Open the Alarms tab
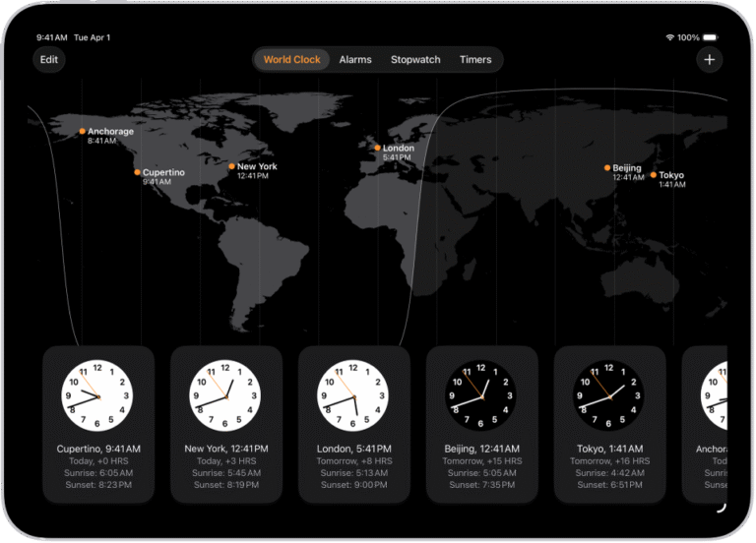 (x=355, y=60)
